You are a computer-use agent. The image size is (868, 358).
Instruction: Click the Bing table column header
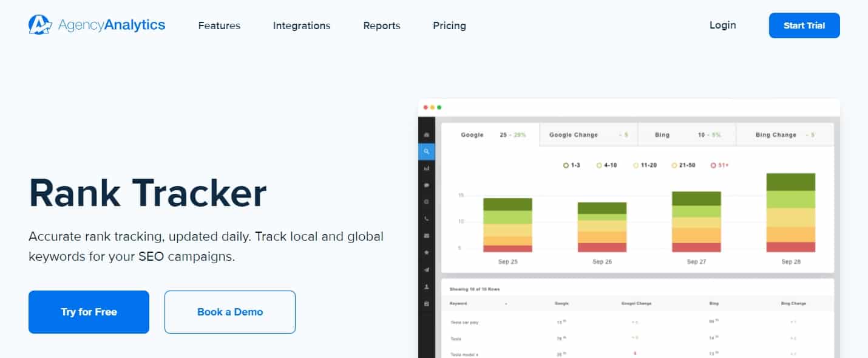(714, 303)
